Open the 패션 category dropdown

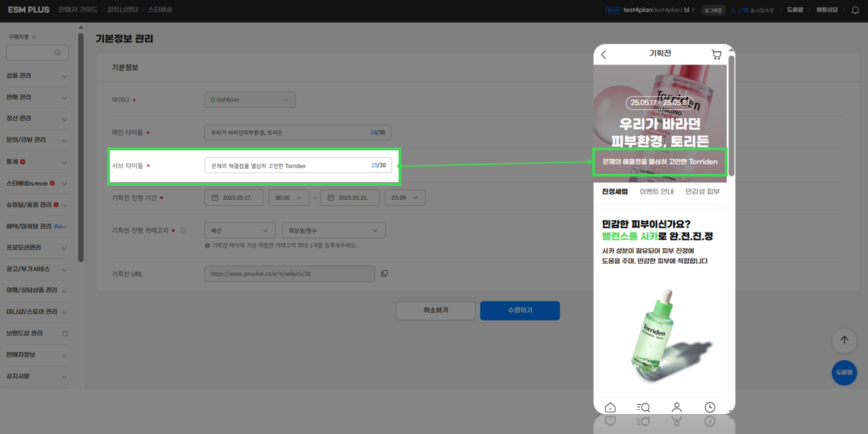(x=240, y=230)
